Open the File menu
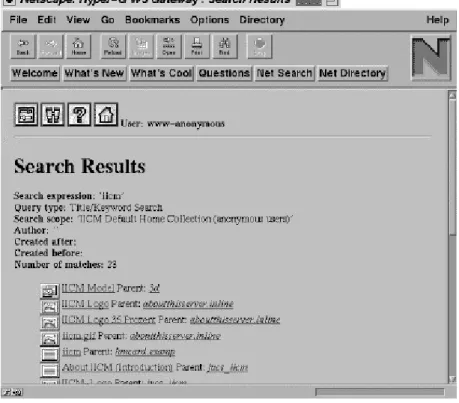The width and height of the screenshot is (459, 403). 18,20
